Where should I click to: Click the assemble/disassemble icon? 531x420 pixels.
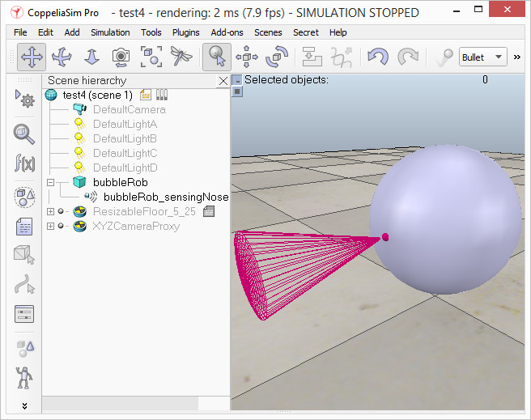[x=312, y=57]
